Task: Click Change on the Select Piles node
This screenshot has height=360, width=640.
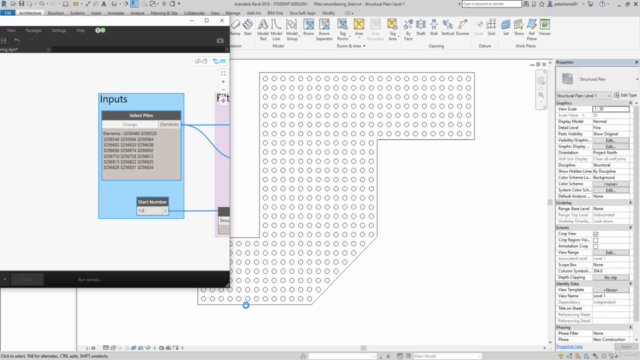Action: click(x=130, y=124)
